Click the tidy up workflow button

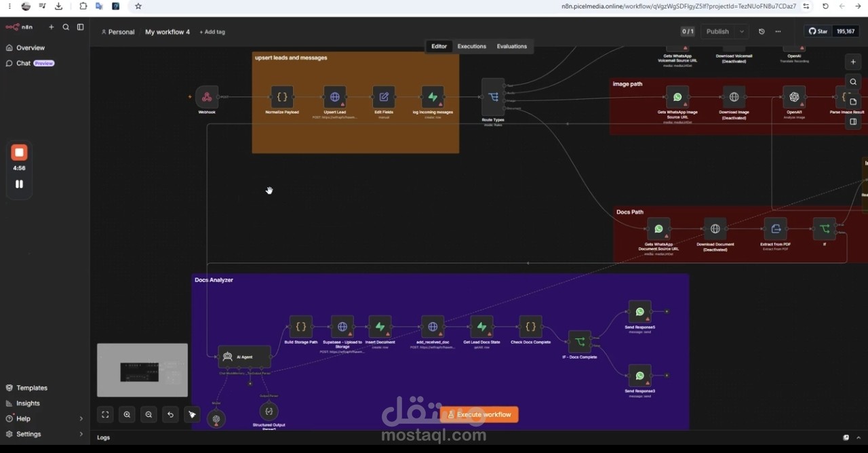pos(192,414)
